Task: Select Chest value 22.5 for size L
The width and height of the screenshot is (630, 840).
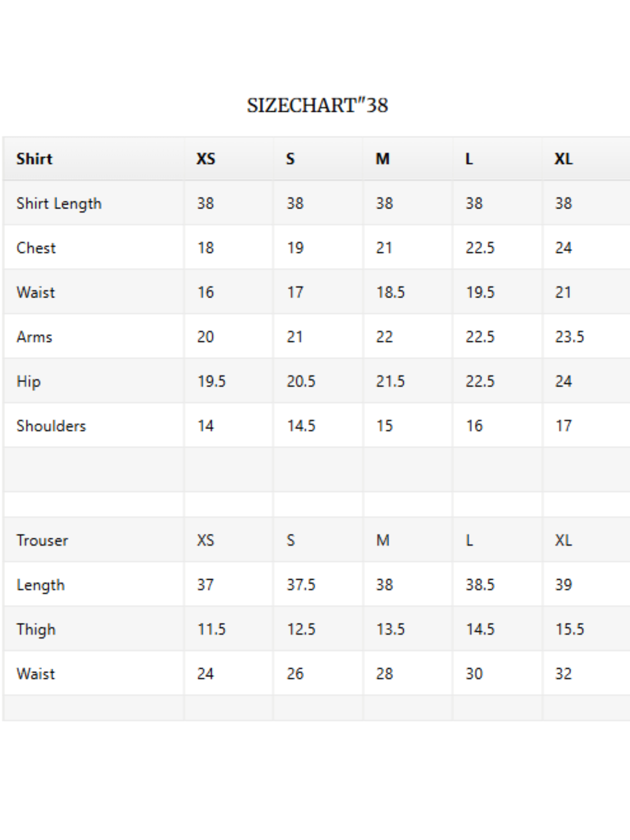Action: pyautogui.click(x=480, y=248)
